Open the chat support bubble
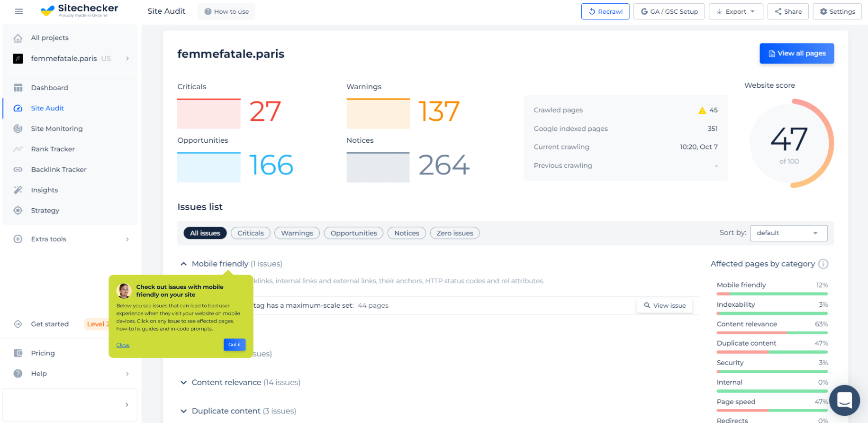Image resolution: width=868 pixels, height=423 pixels. pyautogui.click(x=844, y=401)
